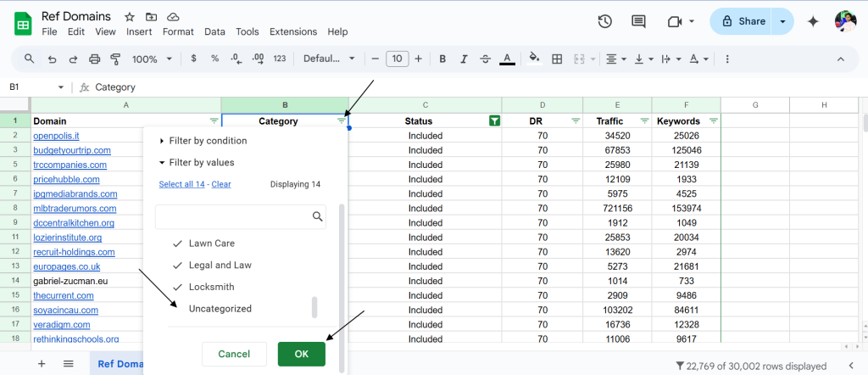Open version history clock icon
Viewport: 868px width, 375px height.
point(605,21)
